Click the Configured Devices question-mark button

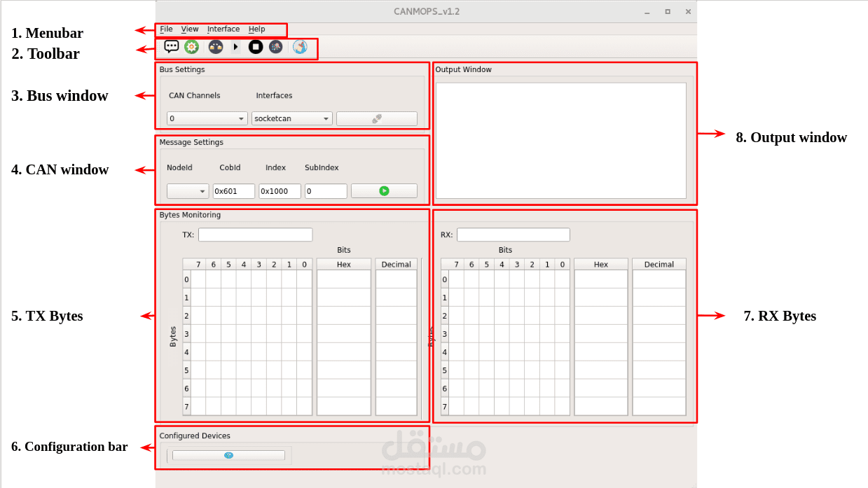228,455
